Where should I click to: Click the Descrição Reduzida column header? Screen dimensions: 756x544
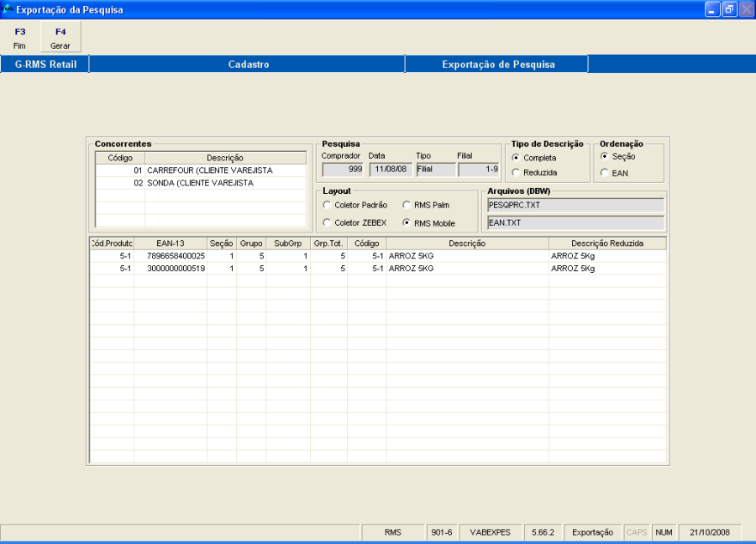point(606,243)
